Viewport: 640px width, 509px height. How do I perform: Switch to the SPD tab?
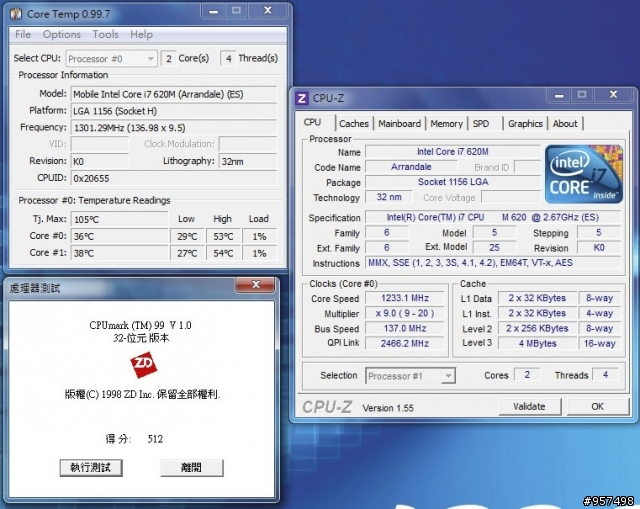[x=481, y=124]
